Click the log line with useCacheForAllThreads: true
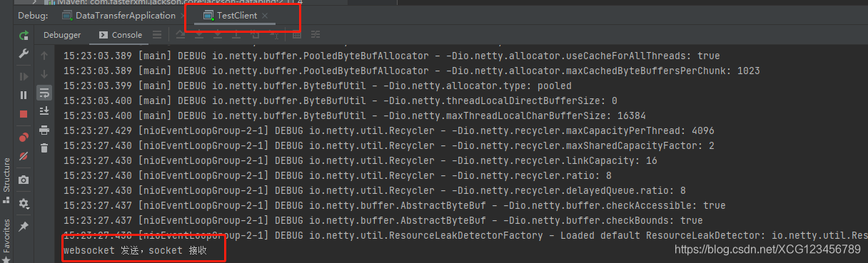 [x=391, y=56]
